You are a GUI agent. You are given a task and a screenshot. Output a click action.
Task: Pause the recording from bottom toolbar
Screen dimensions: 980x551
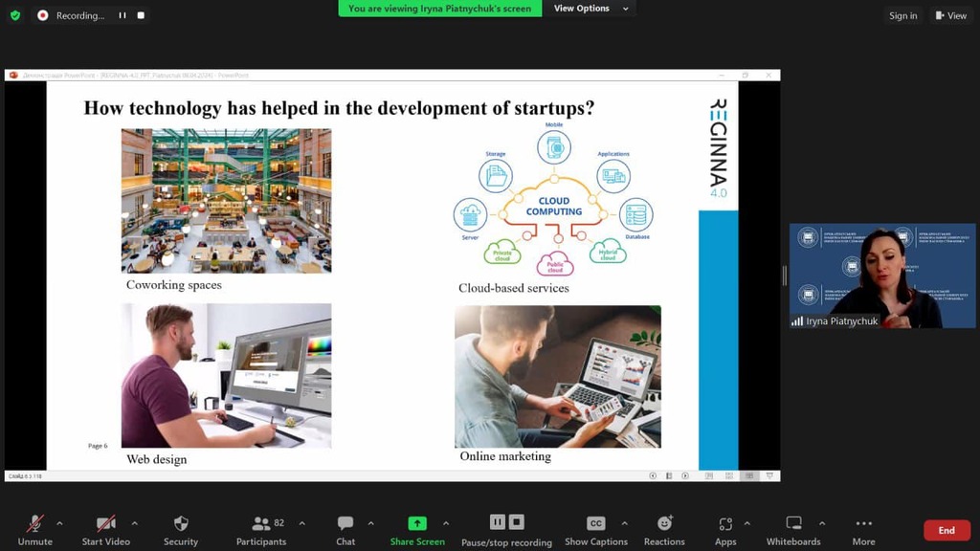point(497,522)
